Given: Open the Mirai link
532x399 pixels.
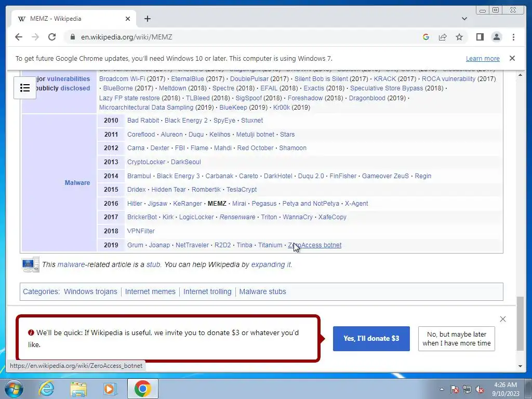Looking at the screenshot, I should [x=239, y=204].
